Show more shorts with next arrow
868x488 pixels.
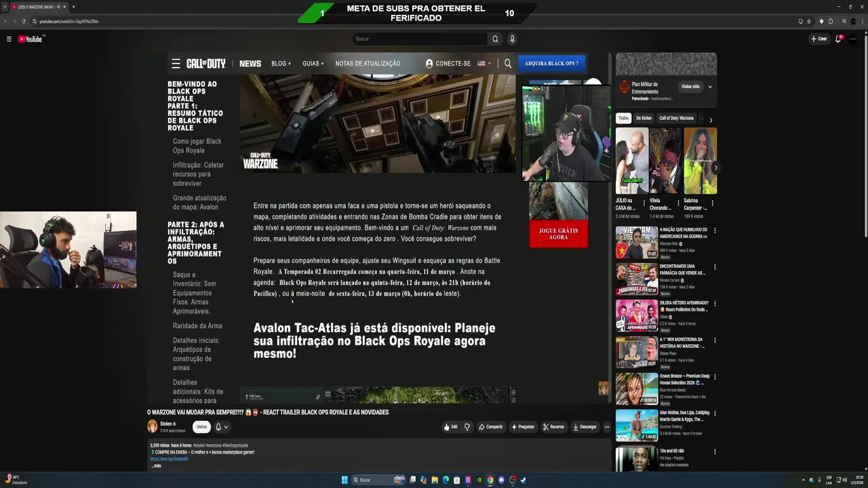point(715,167)
